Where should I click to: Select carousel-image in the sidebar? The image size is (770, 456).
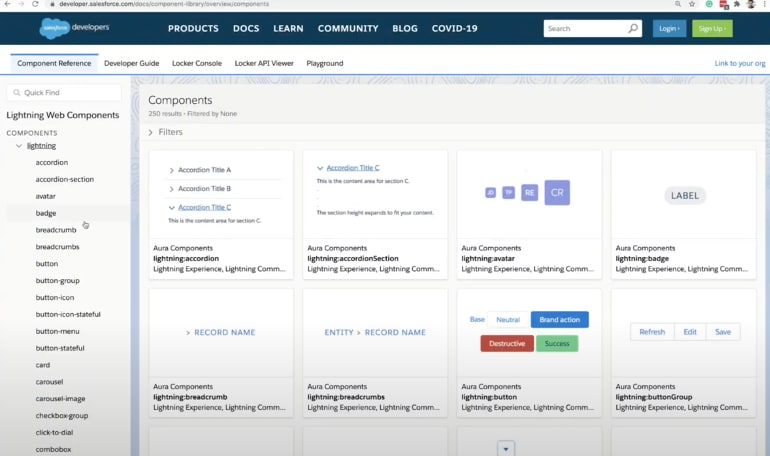point(60,399)
